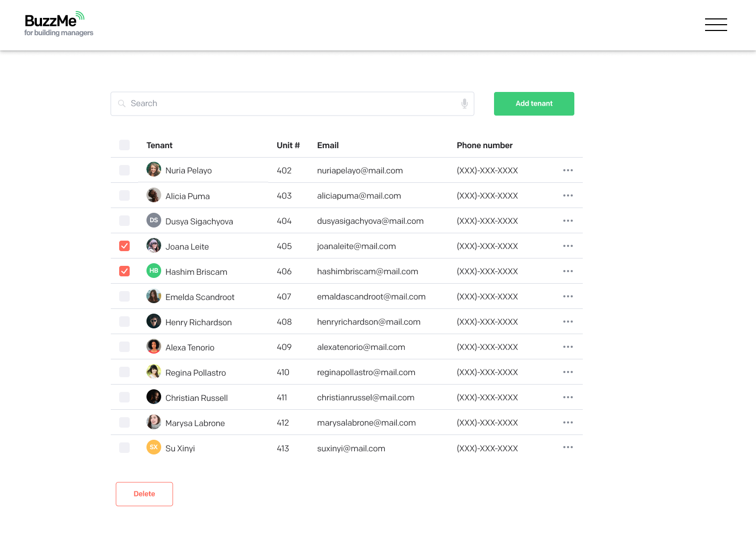Open options for Nuria Pelayo row
The image size is (756, 538).
click(x=568, y=170)
